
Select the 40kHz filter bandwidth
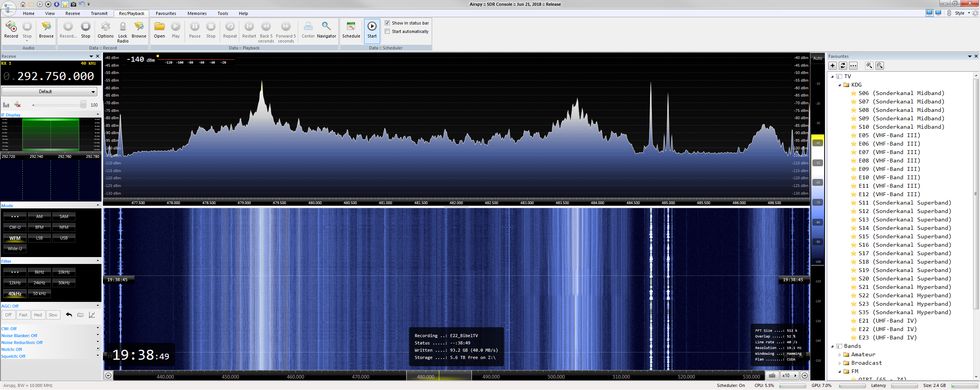15,293
